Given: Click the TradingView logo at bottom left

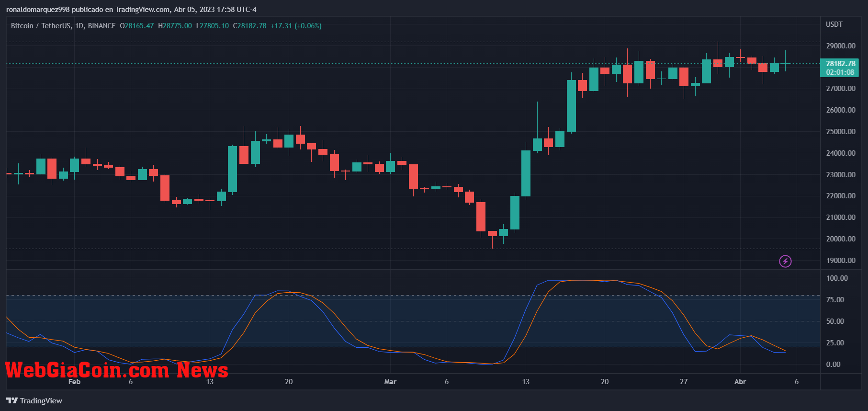Looking at the screenshot, I should click(34, 400).
